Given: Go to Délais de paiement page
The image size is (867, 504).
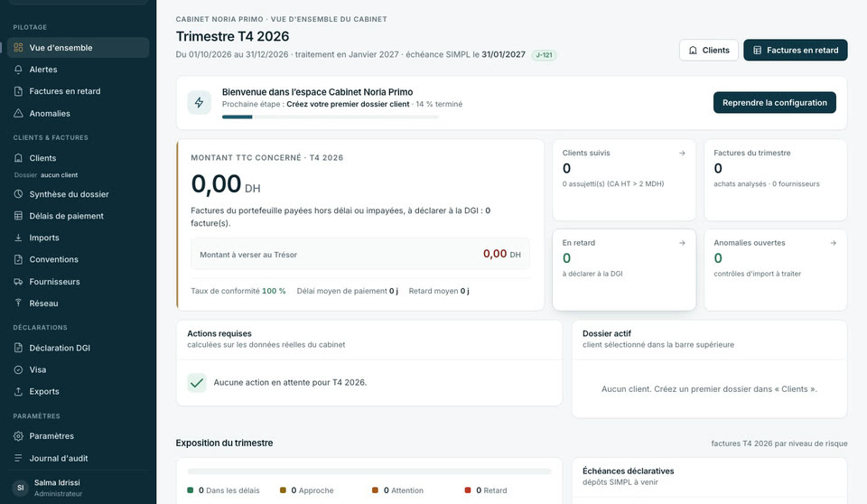Looking at the screenshot, I should click(x=79, y=216).
